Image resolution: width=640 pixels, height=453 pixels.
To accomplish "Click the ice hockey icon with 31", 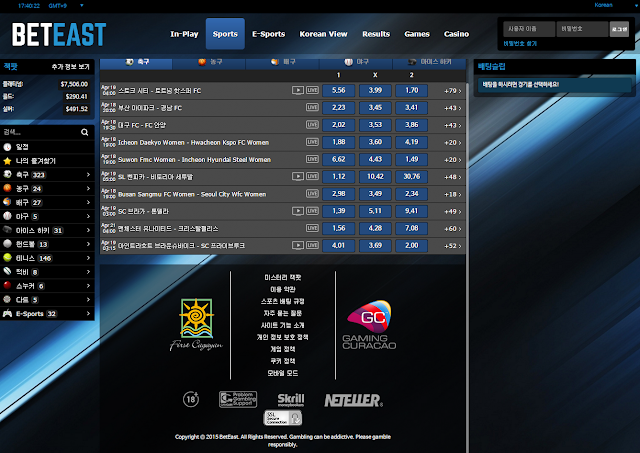I will pos(7,230).
